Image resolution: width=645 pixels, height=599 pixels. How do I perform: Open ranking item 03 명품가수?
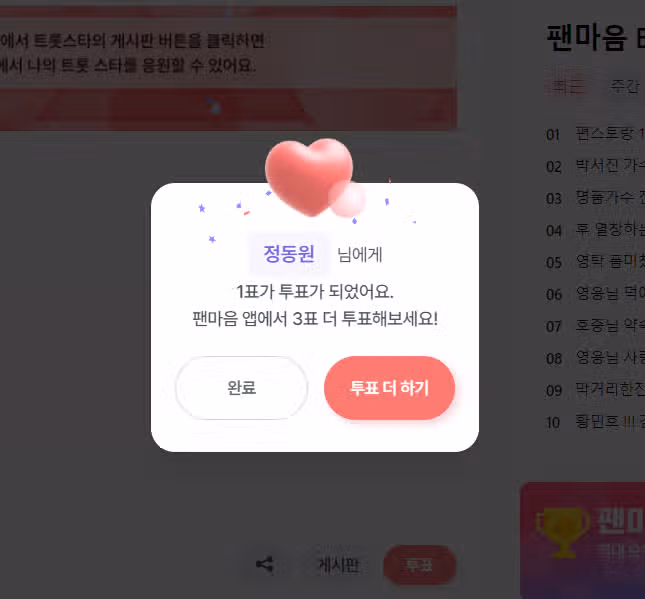click(595, 198)
